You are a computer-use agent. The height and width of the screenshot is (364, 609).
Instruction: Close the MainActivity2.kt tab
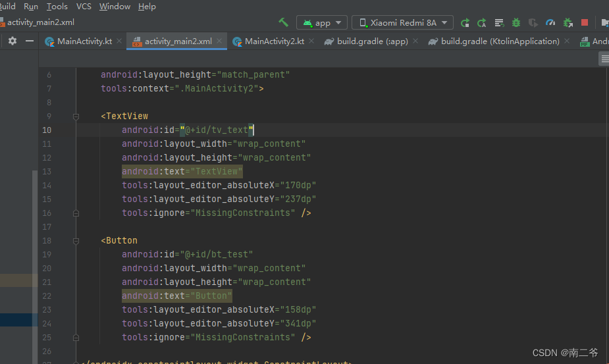311,41
